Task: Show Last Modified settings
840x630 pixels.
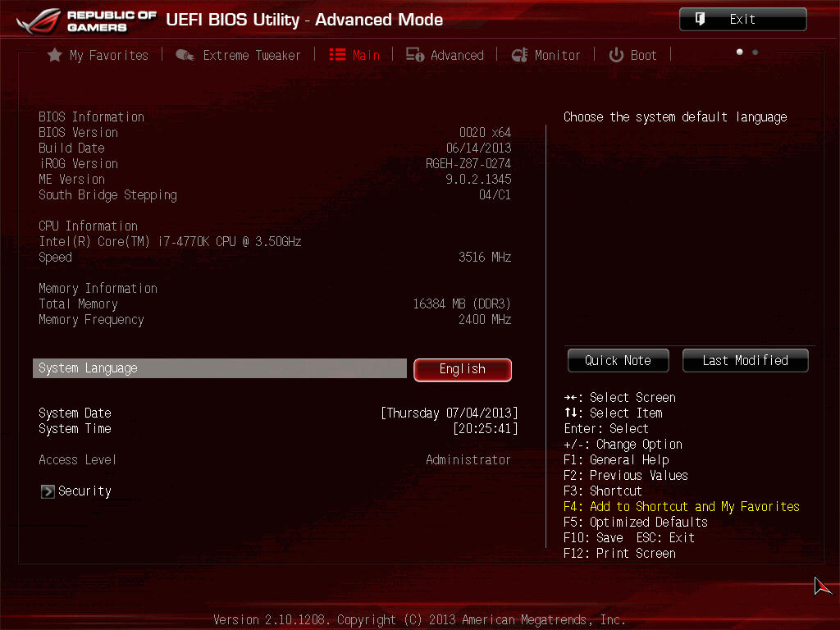Action: (x=745, y=361)
